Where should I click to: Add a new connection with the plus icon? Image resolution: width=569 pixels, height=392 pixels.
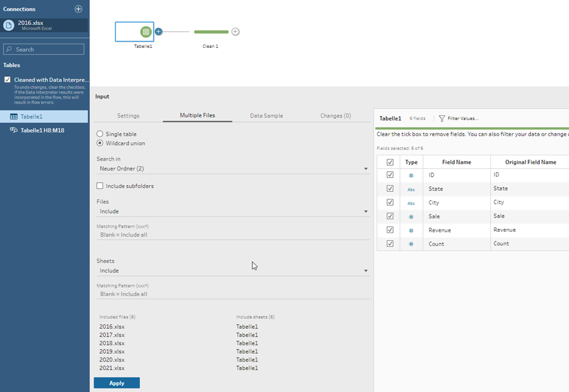click(x=78, y=9)
